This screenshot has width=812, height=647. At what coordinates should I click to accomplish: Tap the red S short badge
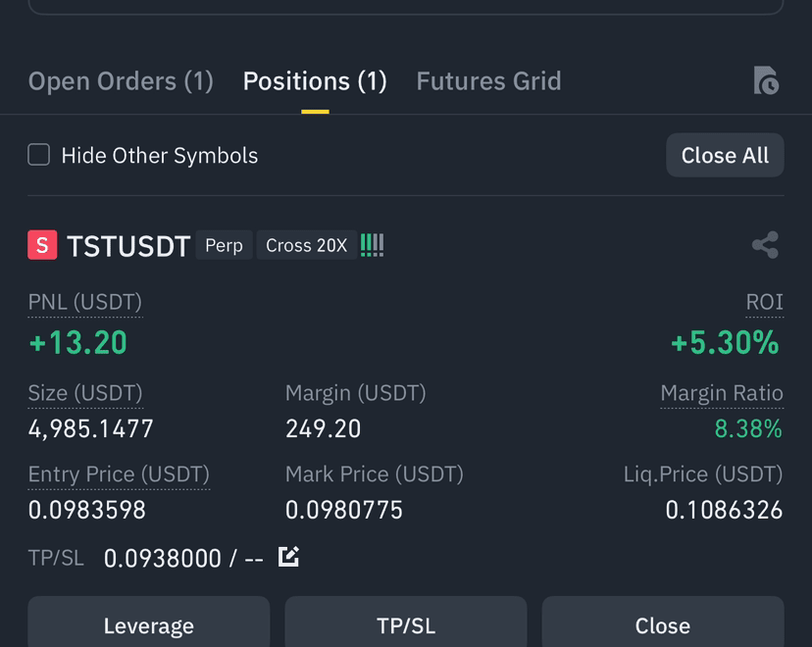(42, 245)
